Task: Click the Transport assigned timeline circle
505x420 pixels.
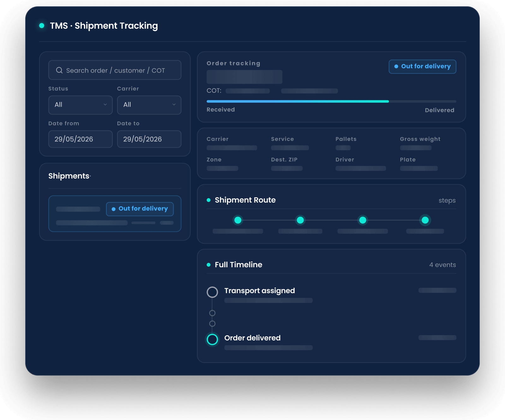Action: [212, 292]
